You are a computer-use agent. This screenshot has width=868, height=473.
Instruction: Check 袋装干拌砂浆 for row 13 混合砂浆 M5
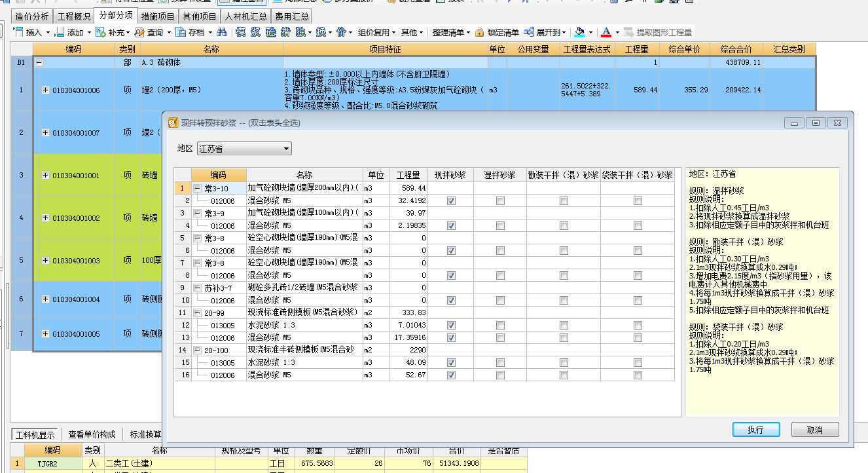[638, 338]
